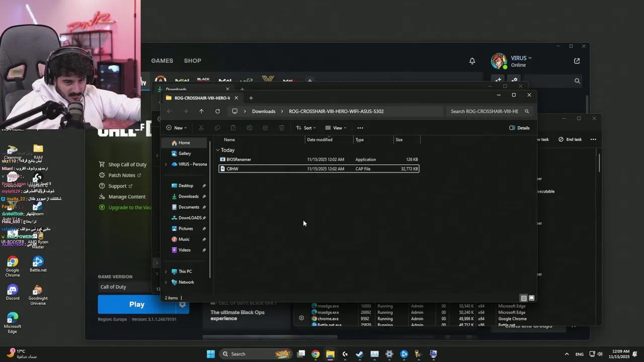Select the C8HW CAP file
The height and width of the screenshot is (362, 644).
click(x=318, y=169)
